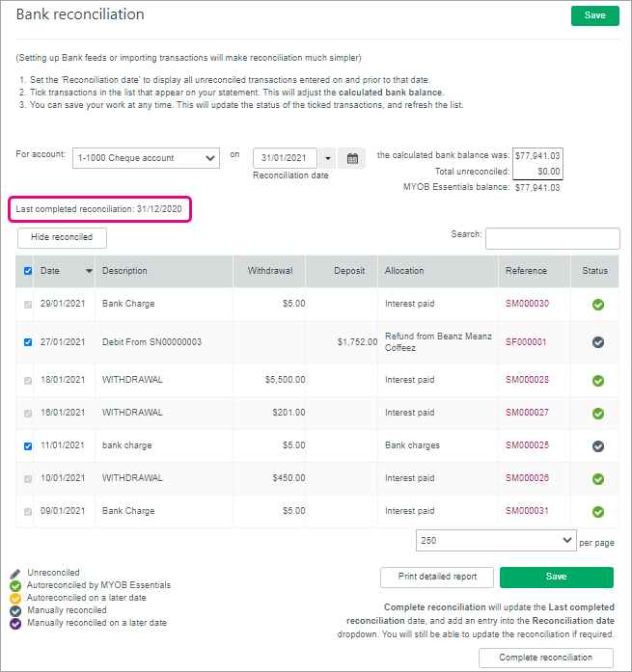Viewport: 632px width, 672px height.
Task: Open the 1-1000 Cheque account dropdown
Action: point(146,158)
